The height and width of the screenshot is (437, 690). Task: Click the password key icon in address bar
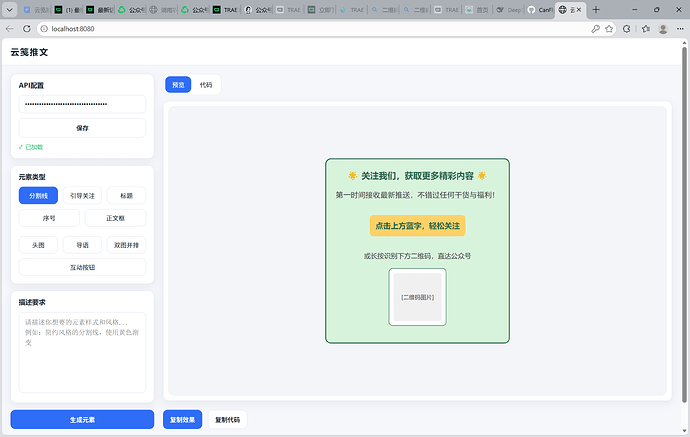596,29
